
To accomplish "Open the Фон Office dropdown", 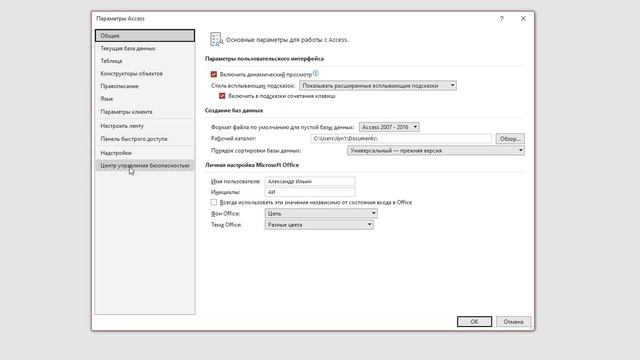I will tap(321, 213).
